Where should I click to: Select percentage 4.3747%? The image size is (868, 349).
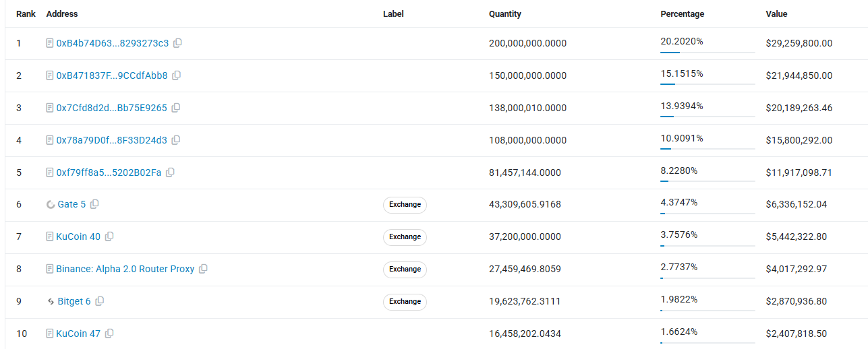click(x=679, y=202)
